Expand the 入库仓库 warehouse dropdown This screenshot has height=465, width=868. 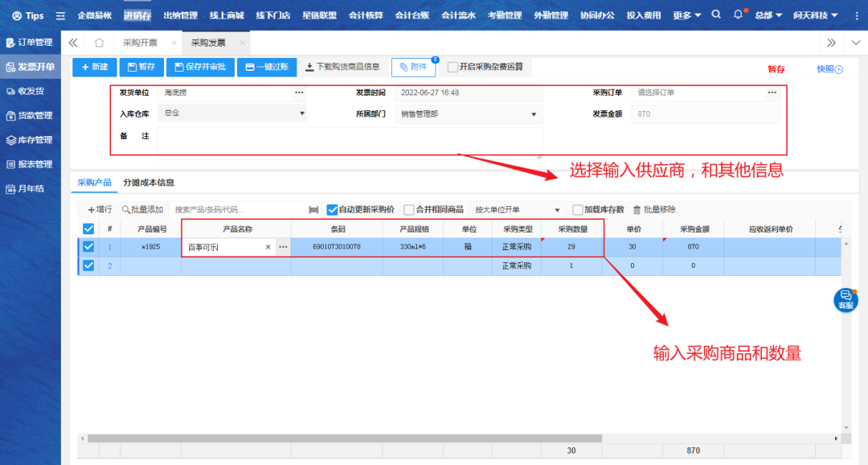pos(302,114)
